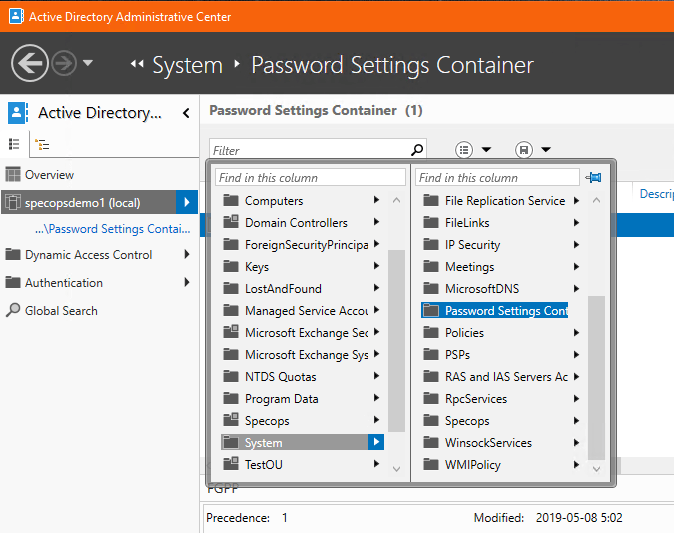
Task: Expand the WMIPolicy arrow
Action: click(x=576, y=464)
